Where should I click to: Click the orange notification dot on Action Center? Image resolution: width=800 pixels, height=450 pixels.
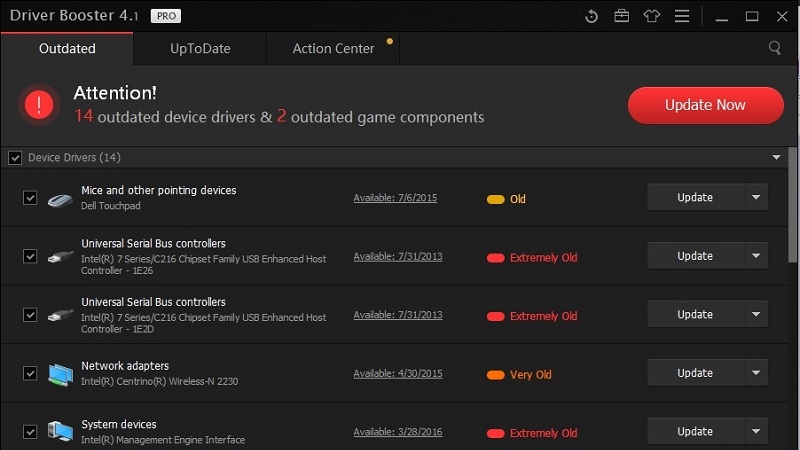(x=390, y=41)
